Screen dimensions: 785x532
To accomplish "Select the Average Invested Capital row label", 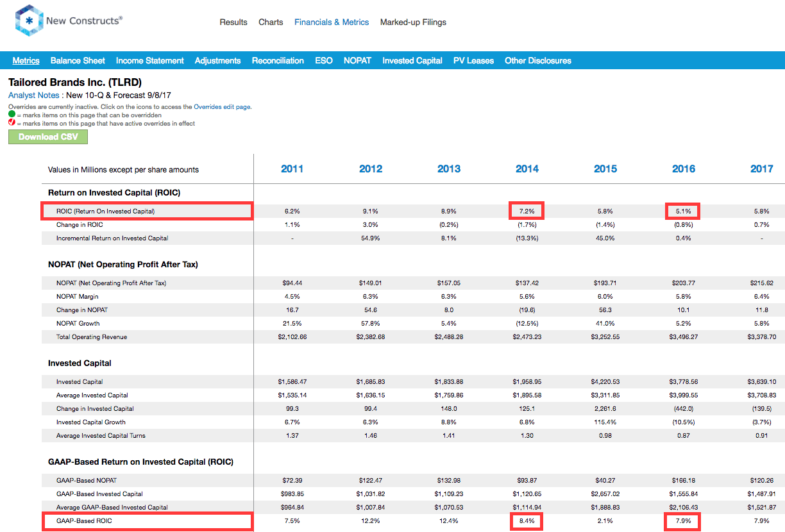I will 92,395.
